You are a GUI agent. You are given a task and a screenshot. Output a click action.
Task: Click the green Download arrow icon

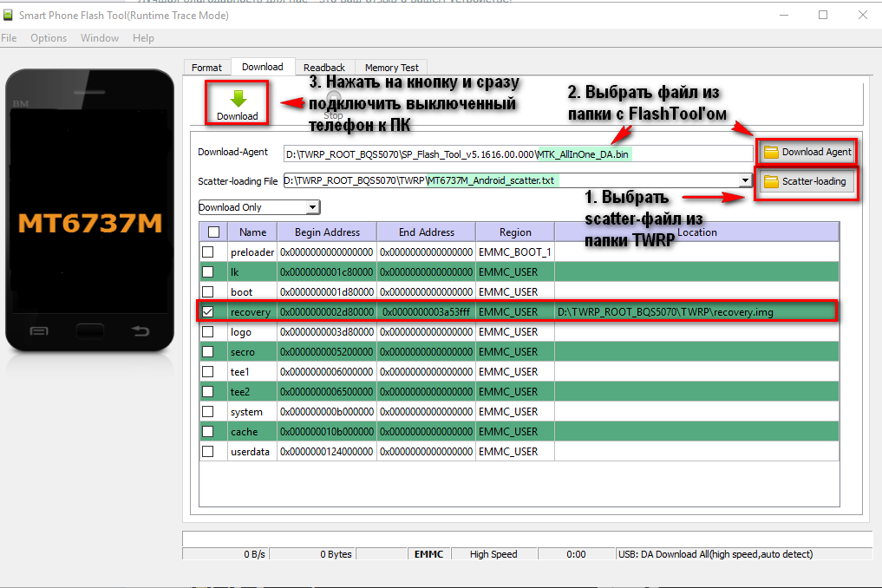(x=238, y=98)
